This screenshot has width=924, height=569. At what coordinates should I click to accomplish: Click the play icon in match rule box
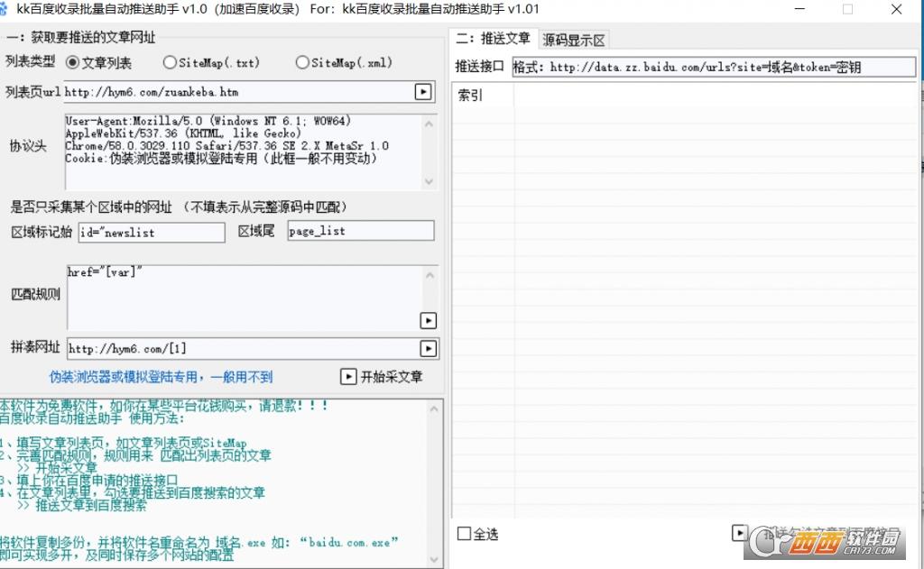coord(429,320)
